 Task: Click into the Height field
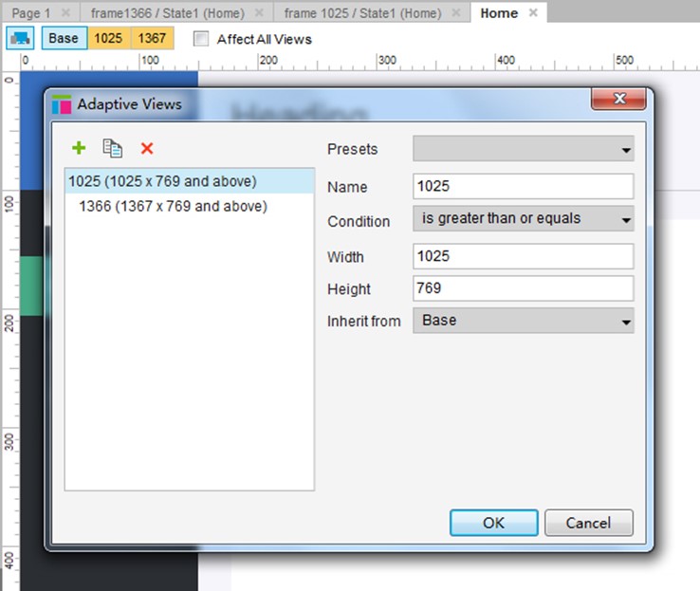(x=524, y=288)
